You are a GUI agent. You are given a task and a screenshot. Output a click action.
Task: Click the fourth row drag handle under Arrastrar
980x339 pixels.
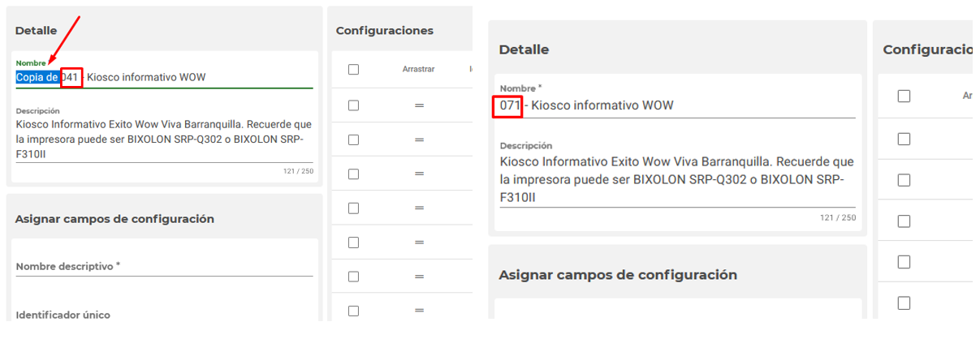click(420, 208)
